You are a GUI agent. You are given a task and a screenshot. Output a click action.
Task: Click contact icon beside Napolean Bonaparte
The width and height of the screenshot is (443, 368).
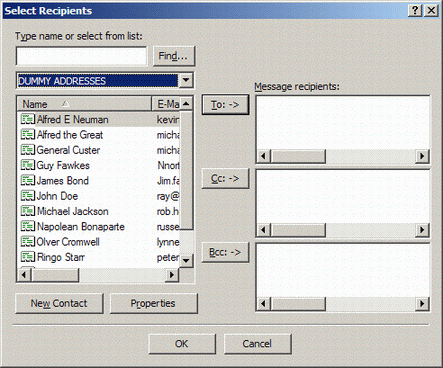(28, 227)
